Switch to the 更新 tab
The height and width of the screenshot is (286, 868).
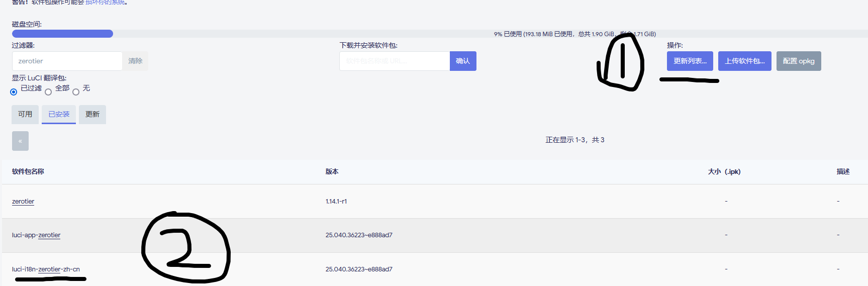(x=92, y=114)
